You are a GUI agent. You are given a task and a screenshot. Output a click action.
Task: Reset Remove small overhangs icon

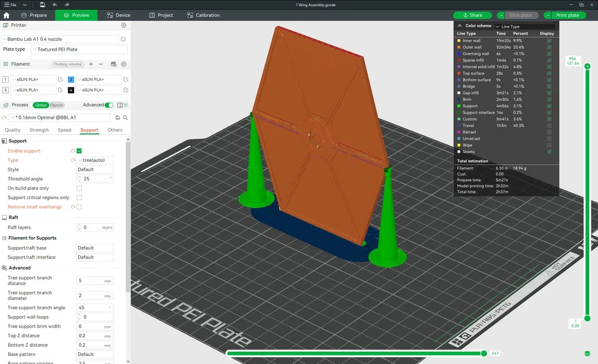(73, 207)
